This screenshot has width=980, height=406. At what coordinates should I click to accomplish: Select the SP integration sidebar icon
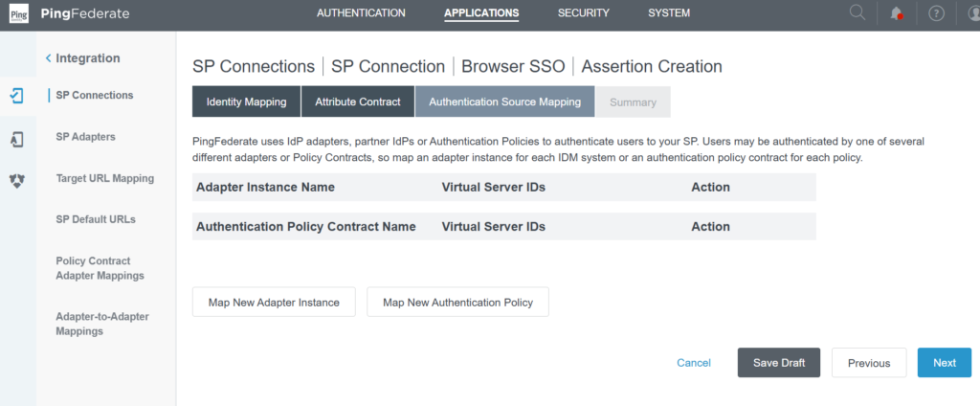point(17,96)
